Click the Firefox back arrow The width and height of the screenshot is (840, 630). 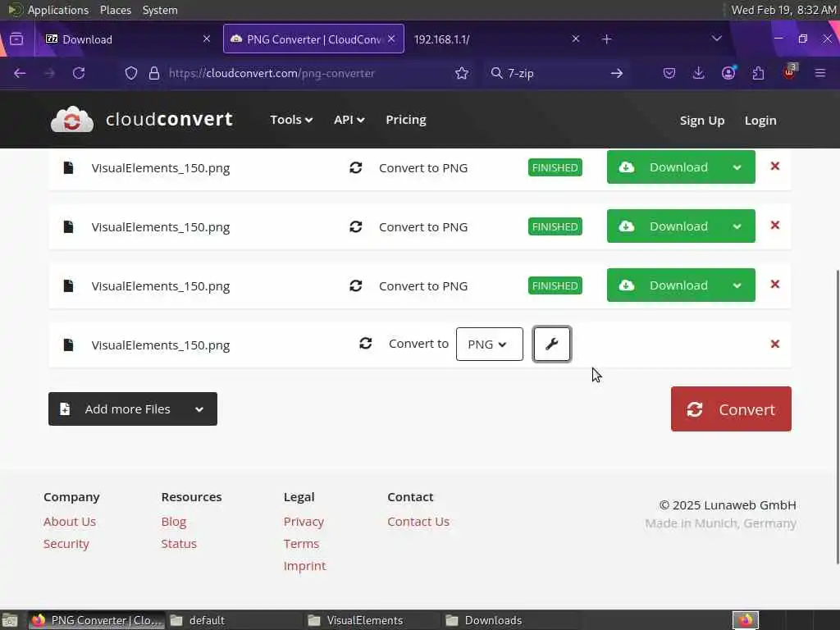click(x=20, y=73)
